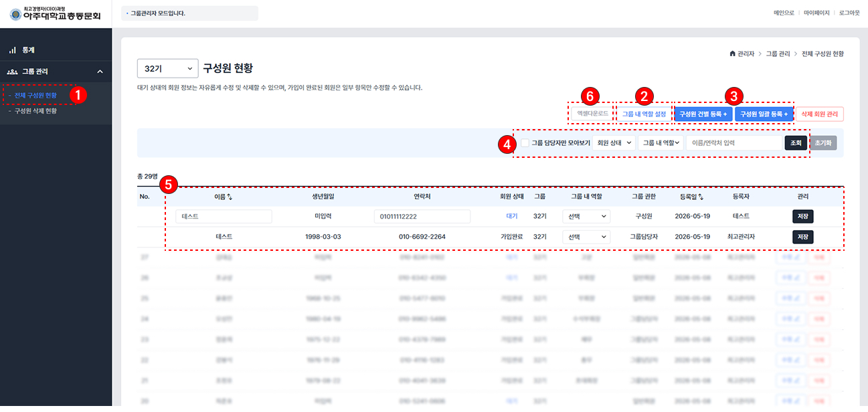The image size is (868, 412).
Task: Select 전체 구성원 현황 in the sidebar
Action: 35,96
